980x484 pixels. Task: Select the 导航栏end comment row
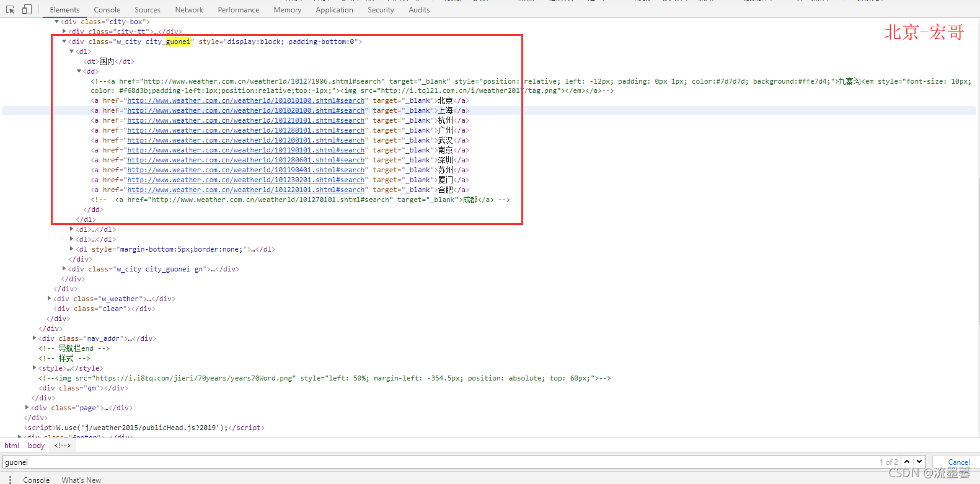[74, 348]
